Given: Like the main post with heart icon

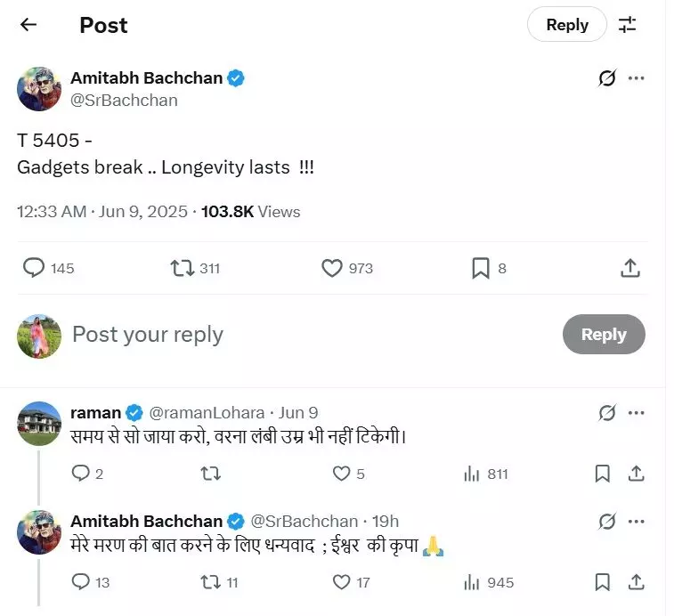Looking at the screenshot, I should (x=332, y=268).
